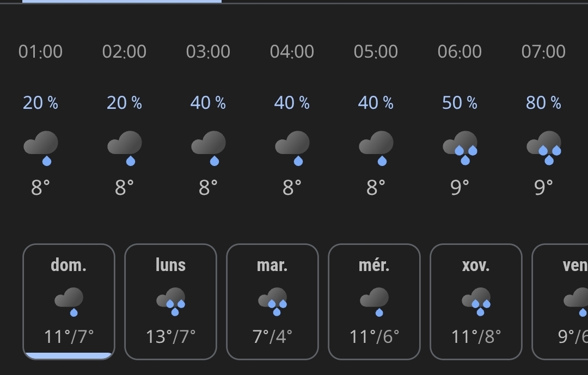Click the 80 % precipitation value
The image size is (588, 375).
(x=543, y=103)
